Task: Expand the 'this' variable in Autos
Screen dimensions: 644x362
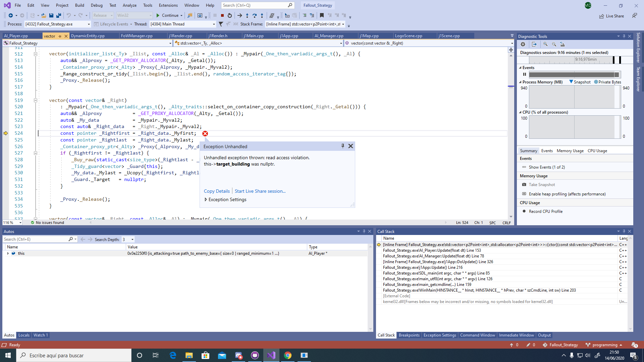Action: [x=8, y=253]
